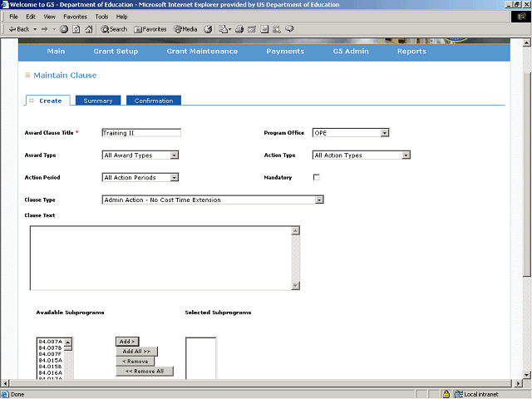
Task: Open Reports navigation item
Action: (x=411, y=52)
